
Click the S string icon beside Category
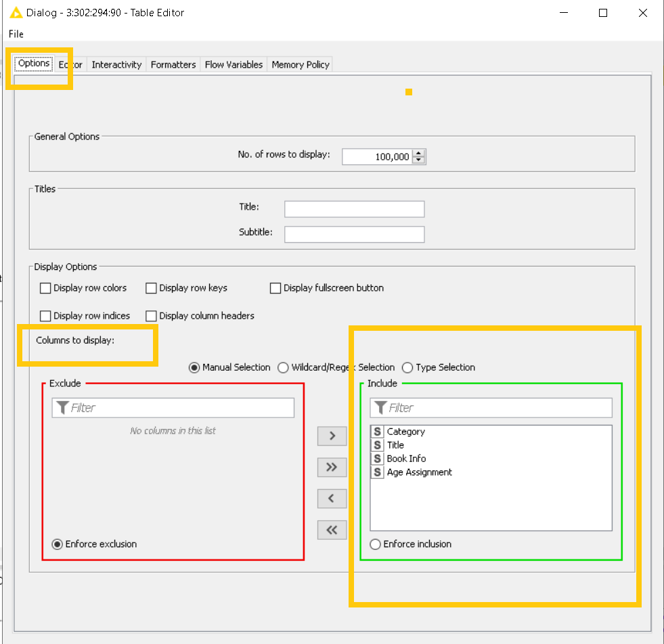tap(377, 432)
